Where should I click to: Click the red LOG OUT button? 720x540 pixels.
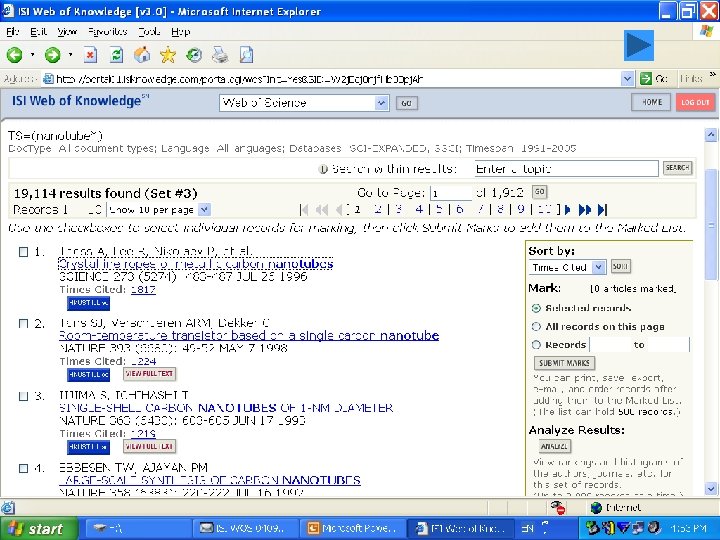pyautogui.click(x=695, y=102)
